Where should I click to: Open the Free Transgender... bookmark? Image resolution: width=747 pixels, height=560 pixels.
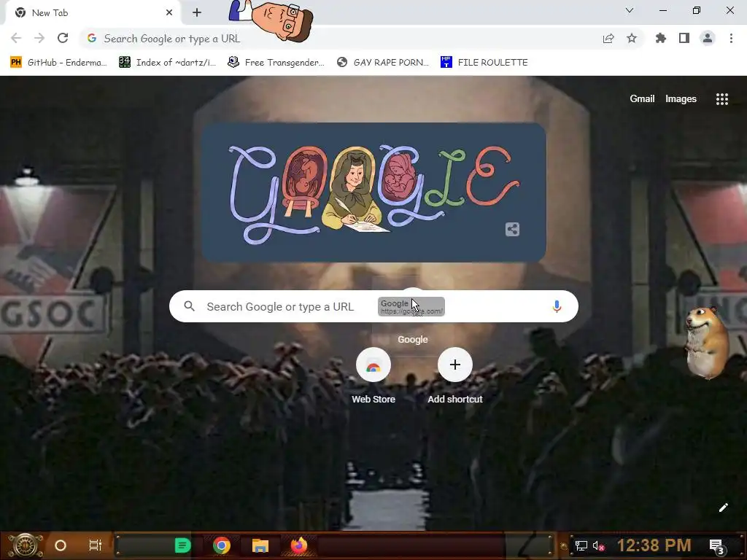point(276,63)
